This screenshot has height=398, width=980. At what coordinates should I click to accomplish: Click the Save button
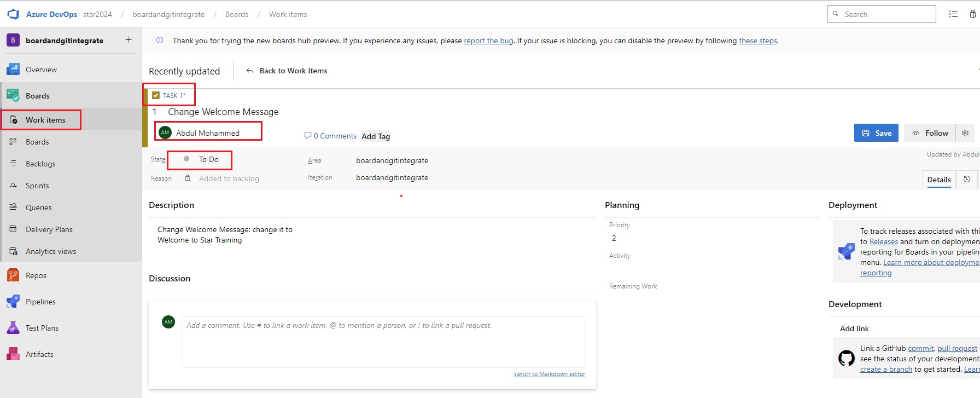point(876,133)
